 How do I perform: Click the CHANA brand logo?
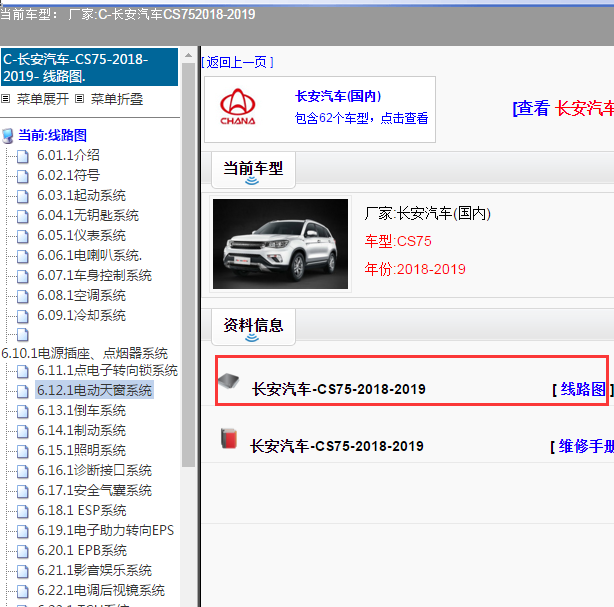(238, 107)
